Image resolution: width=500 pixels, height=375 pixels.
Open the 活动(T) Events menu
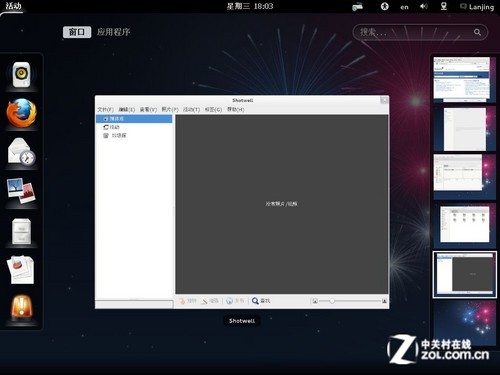[x=192, y=109]
